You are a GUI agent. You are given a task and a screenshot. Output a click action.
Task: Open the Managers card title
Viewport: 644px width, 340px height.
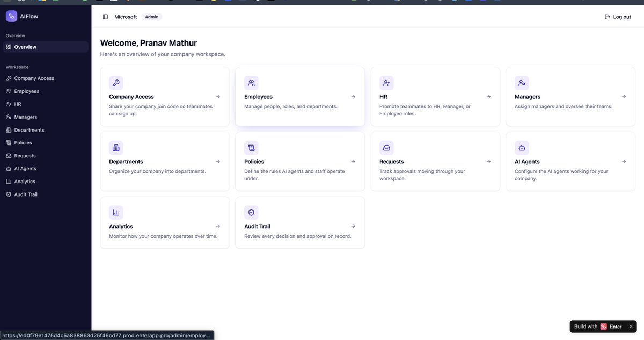click(528, 97)
